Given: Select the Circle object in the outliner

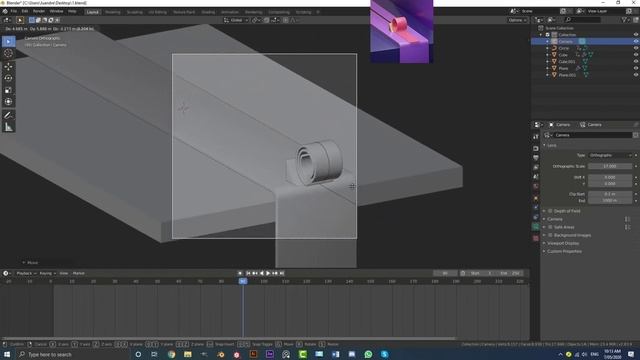Looking at the screenshot, I should coord(564,48).
